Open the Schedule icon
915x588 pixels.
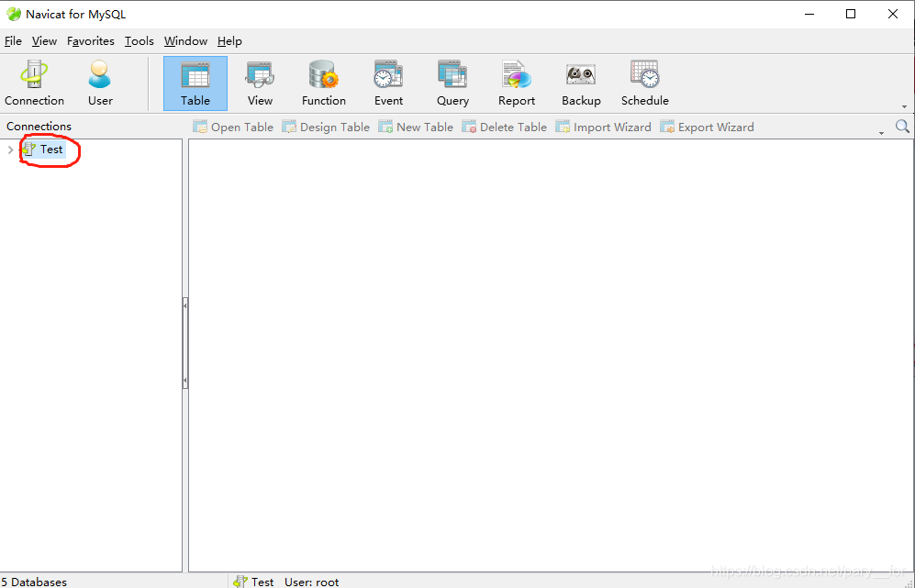pos(645,83)
